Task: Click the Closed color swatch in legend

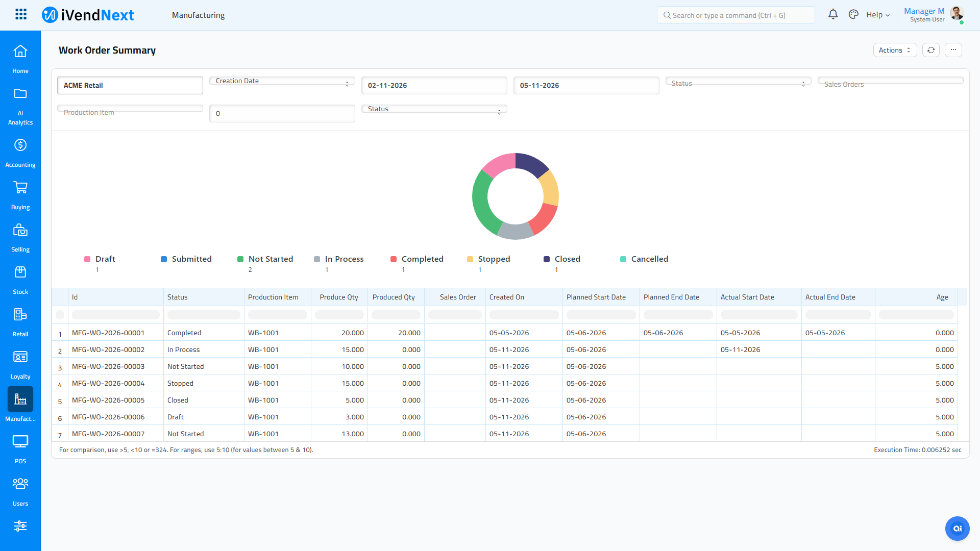Action: [x=547, y=259]
